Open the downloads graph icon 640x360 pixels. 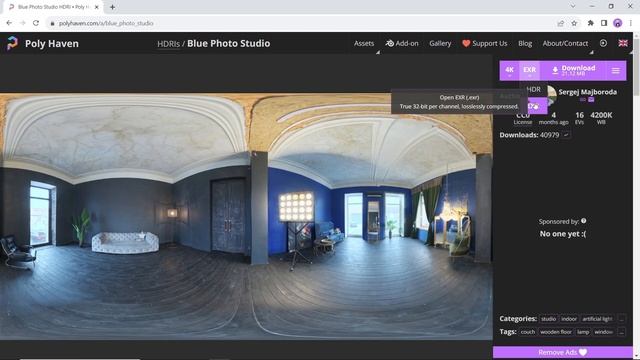pos(566,135)
